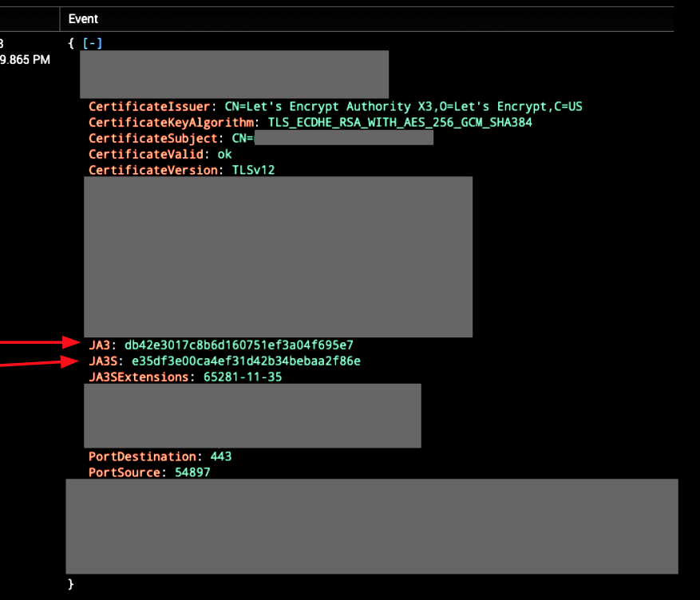The width and height of the screenshot is (700, 600).
Task: Click the CertificateIssuer field name
Action: tap(148, 106)
